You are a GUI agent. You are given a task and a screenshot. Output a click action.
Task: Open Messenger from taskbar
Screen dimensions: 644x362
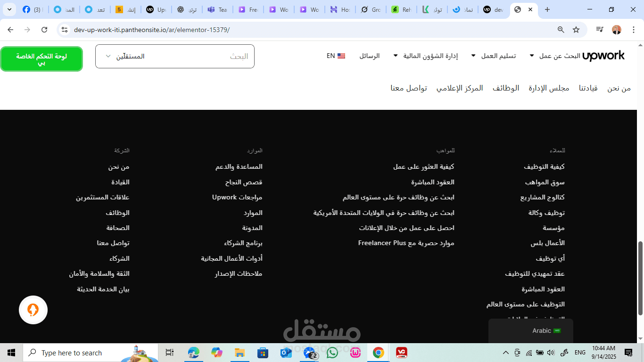pyautogui.click(x=309, y=353)
